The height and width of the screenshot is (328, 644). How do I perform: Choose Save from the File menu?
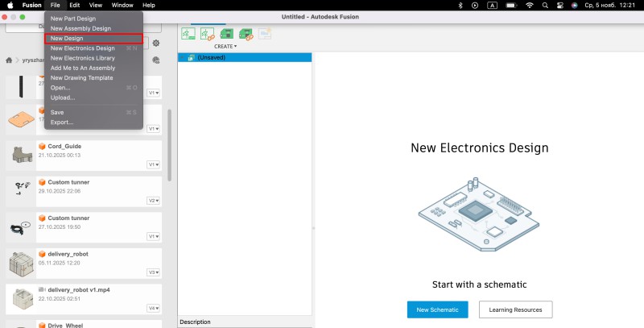point(93,112)
